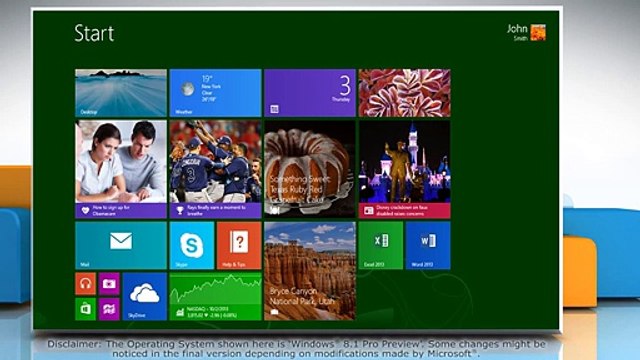Launch the Mail app tile
The image size is (640, 360).
pyautogui.click(x=121, y=245)
